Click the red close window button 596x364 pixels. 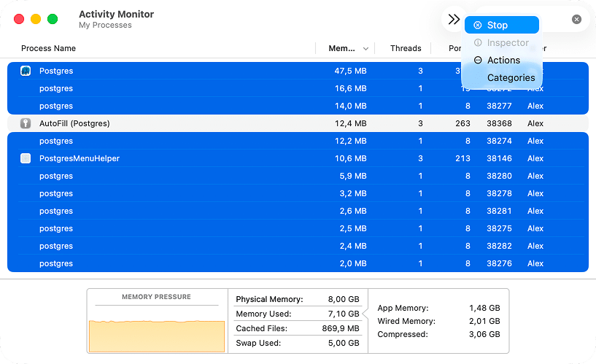pyautogui.click(x=19, y=19)
